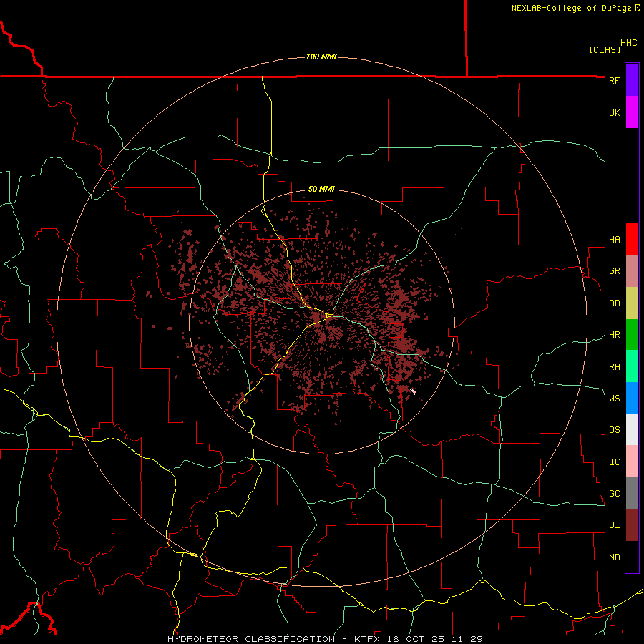
Task: Click the 'UK' legend label
Action: (614, 112)
